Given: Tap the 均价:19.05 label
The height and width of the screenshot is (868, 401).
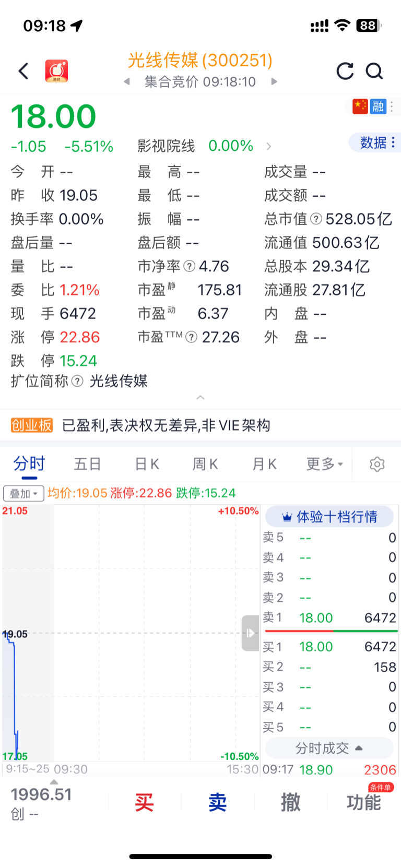Looking at the screenshot, I should click(77, 493).
